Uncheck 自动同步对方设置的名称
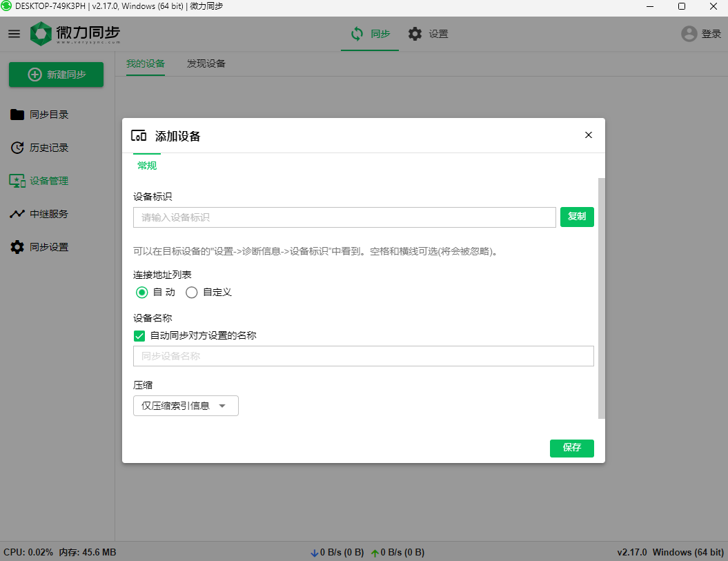Viewport: 728px width, 561px height. (x=138, y=335)
